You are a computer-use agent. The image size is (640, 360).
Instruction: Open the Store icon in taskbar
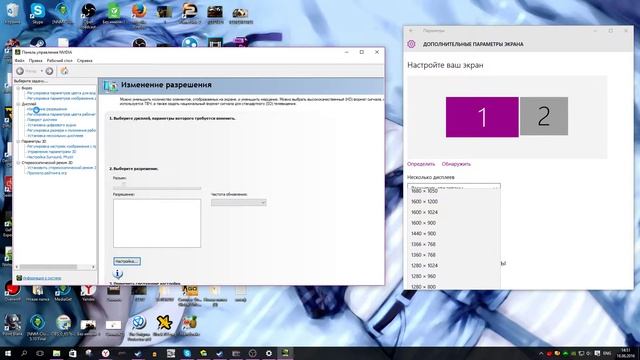(x=73, y=353)
